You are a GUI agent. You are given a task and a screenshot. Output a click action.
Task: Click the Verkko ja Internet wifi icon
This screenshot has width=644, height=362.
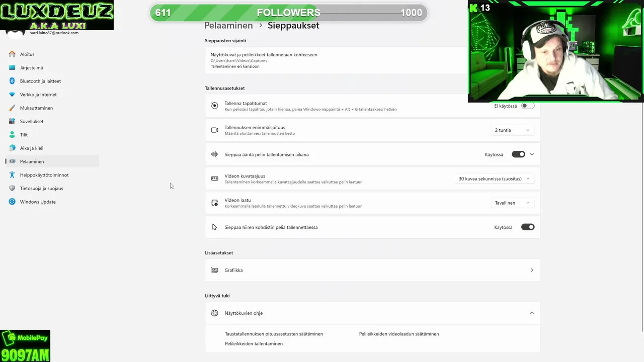[x=12, y=95]
